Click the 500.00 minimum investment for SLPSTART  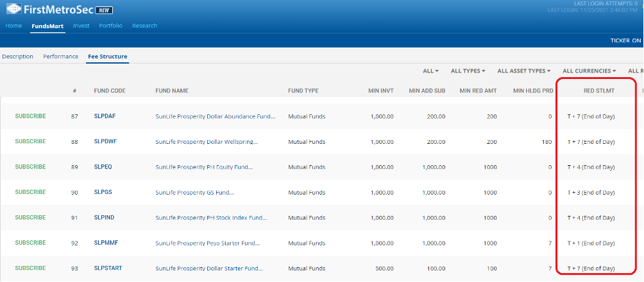coord(384,269)
